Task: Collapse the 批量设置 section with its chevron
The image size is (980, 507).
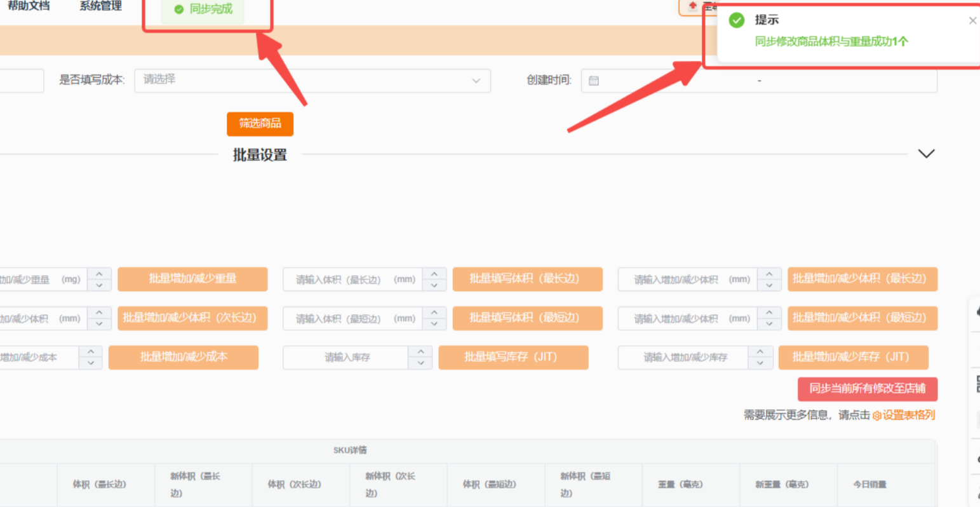Action: [926, 153]
